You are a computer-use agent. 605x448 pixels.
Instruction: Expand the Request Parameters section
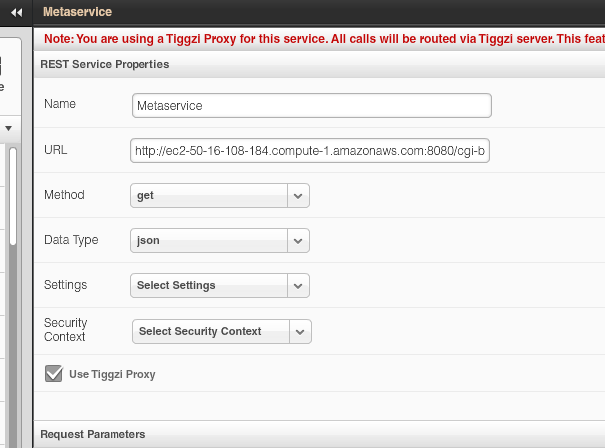point(93,434)
